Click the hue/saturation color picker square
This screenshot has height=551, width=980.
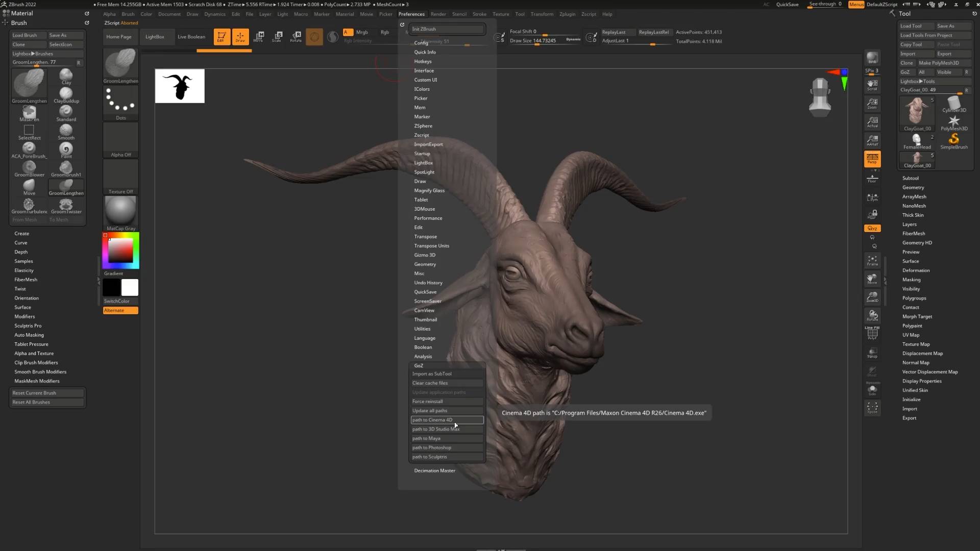pos(120,251)
